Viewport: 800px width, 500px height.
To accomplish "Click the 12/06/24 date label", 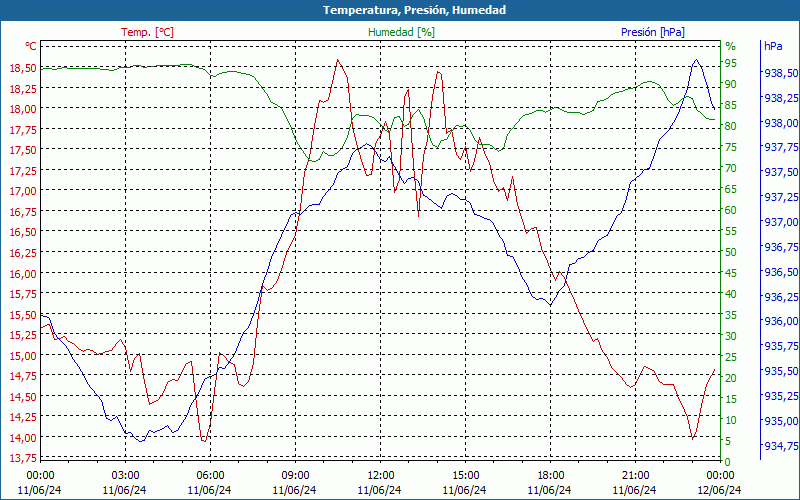I will pyautogui.click(x=719, y=490).
